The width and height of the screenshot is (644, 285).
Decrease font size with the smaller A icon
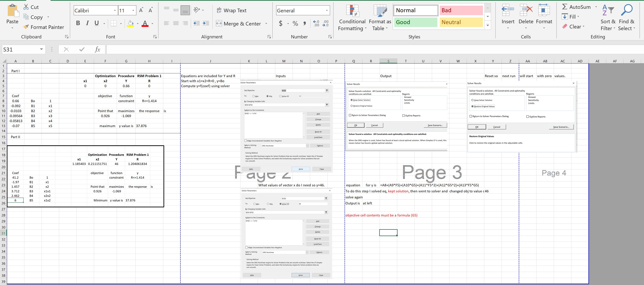tap(151, 10)
